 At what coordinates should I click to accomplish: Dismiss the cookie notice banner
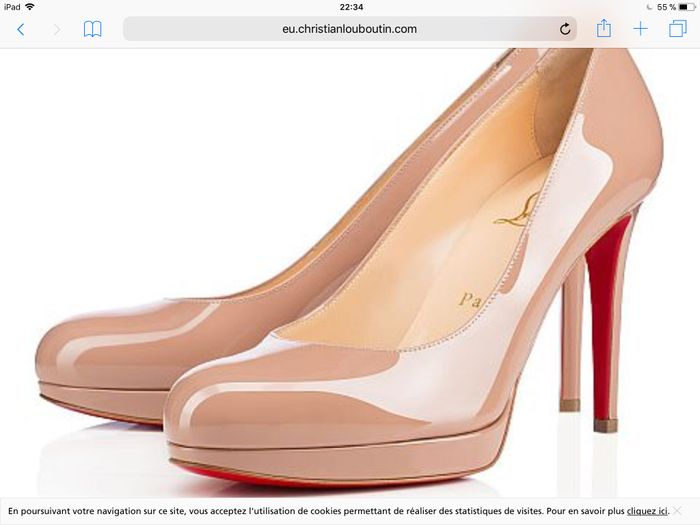pos(689,511)
